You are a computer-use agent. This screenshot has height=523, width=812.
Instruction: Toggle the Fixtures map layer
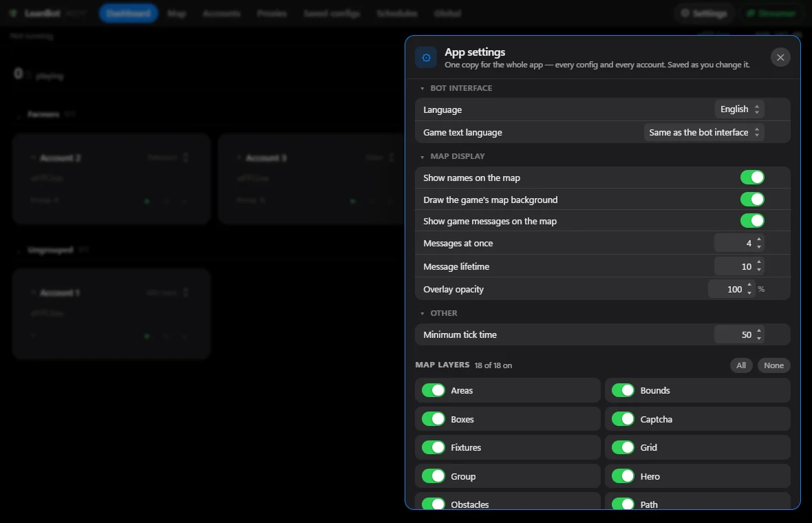(434, 447)
